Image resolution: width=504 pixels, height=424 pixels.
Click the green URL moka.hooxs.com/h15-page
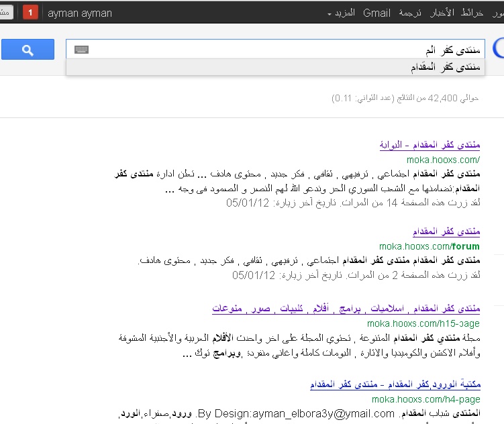[423, 323]
